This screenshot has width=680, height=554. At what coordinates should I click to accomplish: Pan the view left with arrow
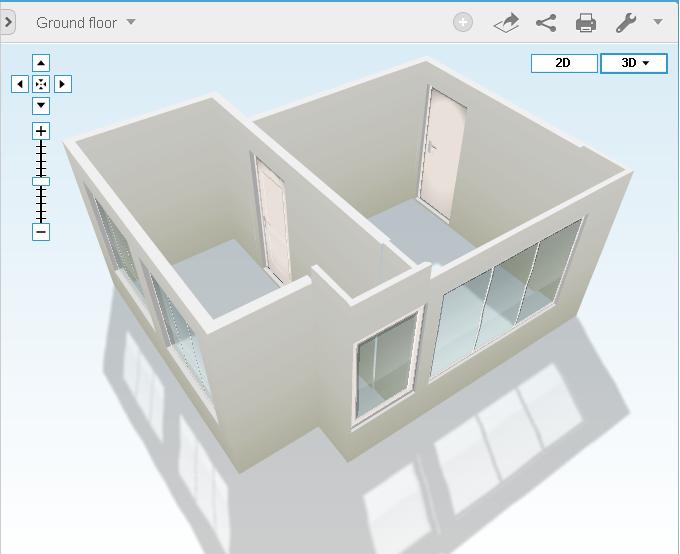tap(20, 84)
